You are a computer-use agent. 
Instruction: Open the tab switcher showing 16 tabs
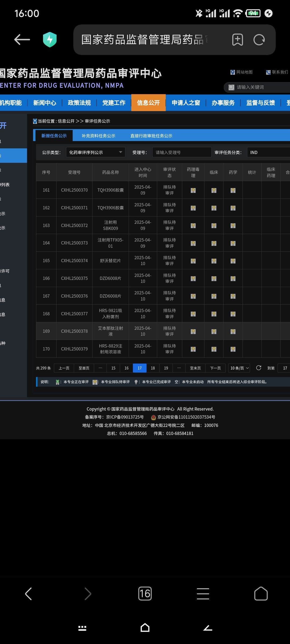tap(145, 594)
